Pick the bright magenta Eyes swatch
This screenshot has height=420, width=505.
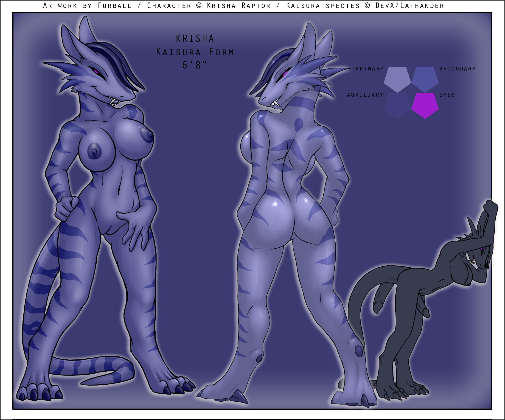pos(425,105)
